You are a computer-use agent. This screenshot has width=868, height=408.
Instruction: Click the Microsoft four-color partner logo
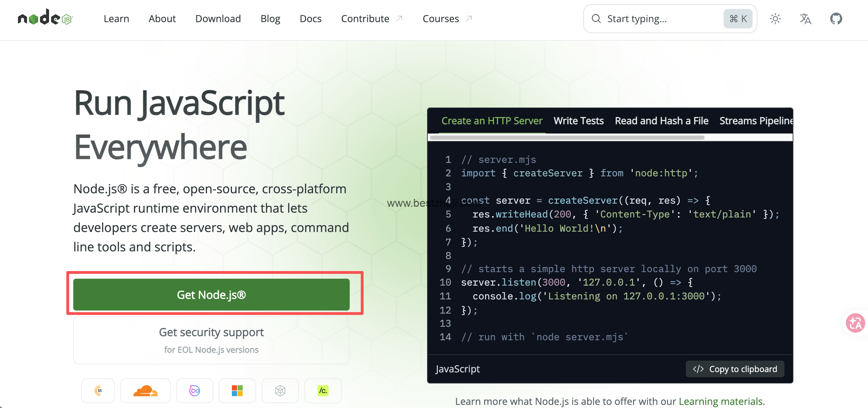click(x=237, y=391)
